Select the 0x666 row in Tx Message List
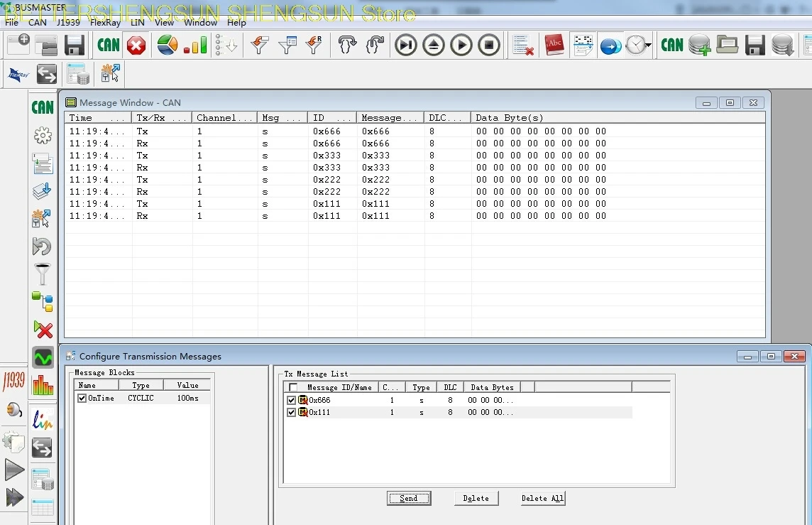 point(459,400)
